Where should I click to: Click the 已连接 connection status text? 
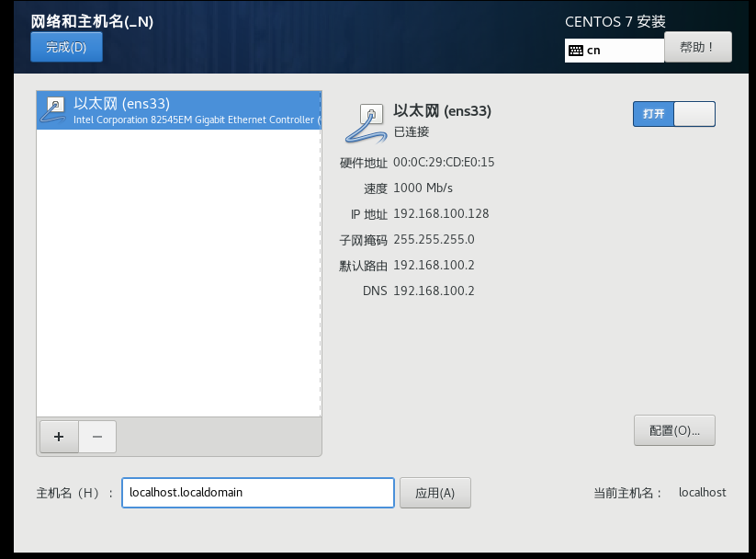[x=412, y=131]
